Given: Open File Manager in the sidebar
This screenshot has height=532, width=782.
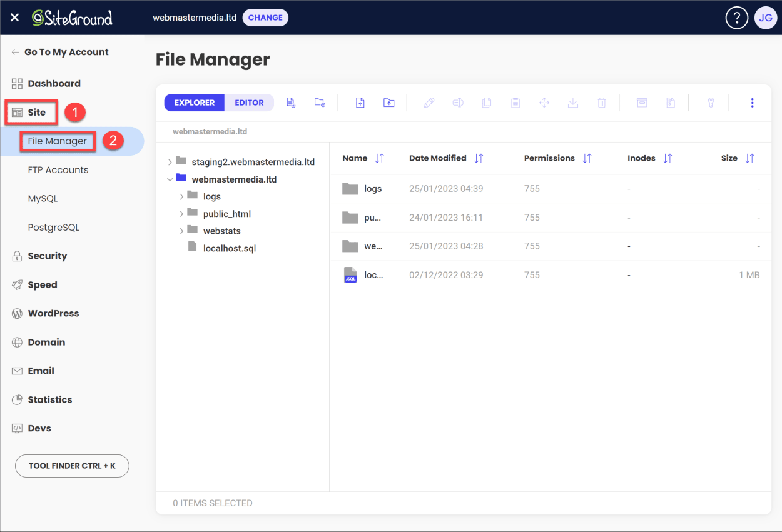Looking at the screenshot, I should tap(58, 141).
